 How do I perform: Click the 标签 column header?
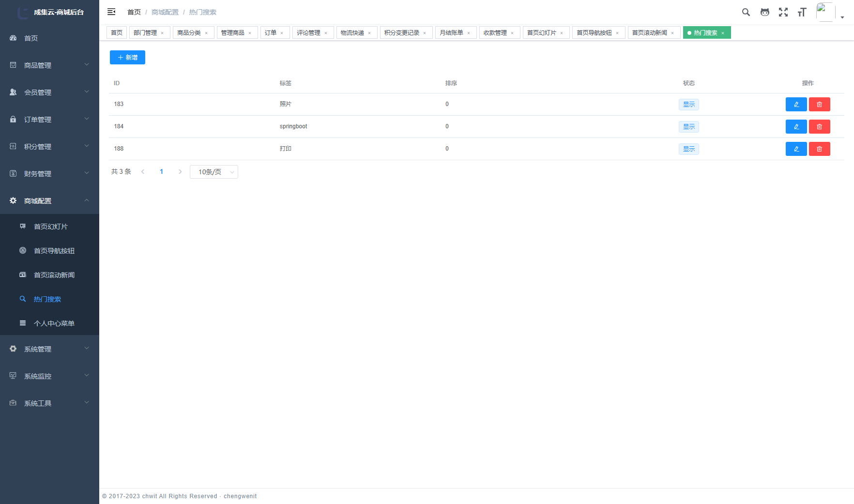[x=286, y=83]
